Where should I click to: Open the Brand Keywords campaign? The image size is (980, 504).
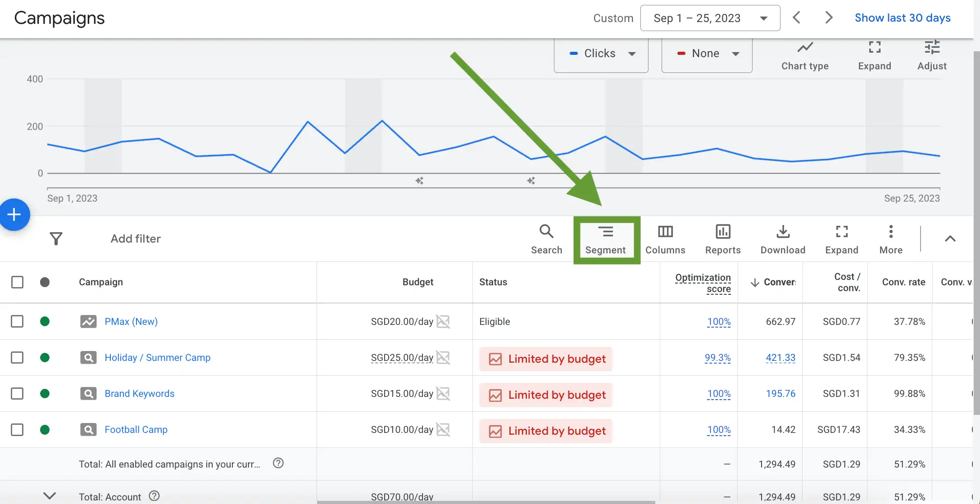(140, 393)
